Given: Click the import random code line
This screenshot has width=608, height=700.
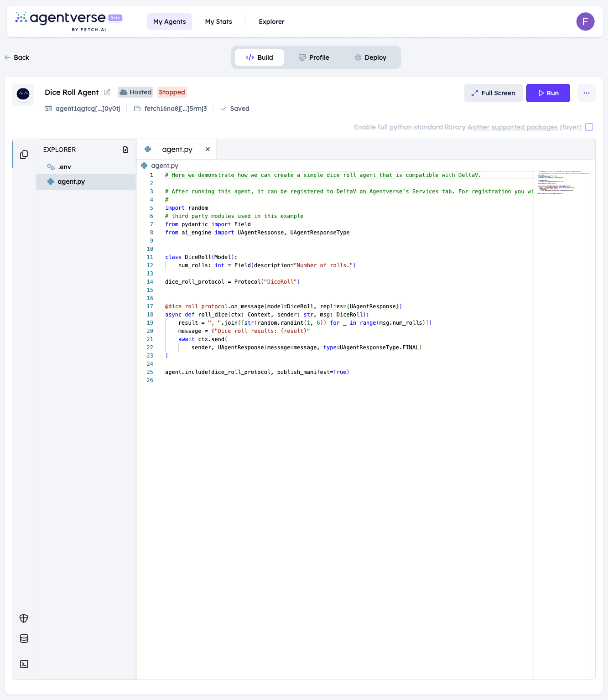Looking at the screenshot, I should coord(187,208).
